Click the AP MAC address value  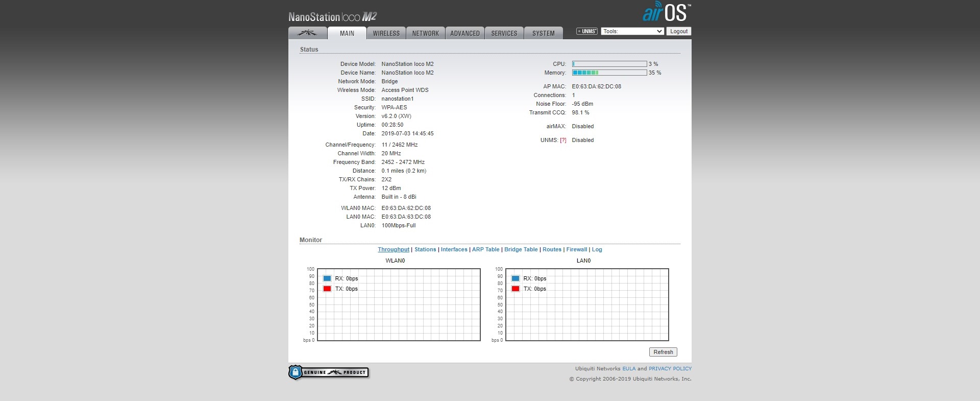tap(597, 86)
